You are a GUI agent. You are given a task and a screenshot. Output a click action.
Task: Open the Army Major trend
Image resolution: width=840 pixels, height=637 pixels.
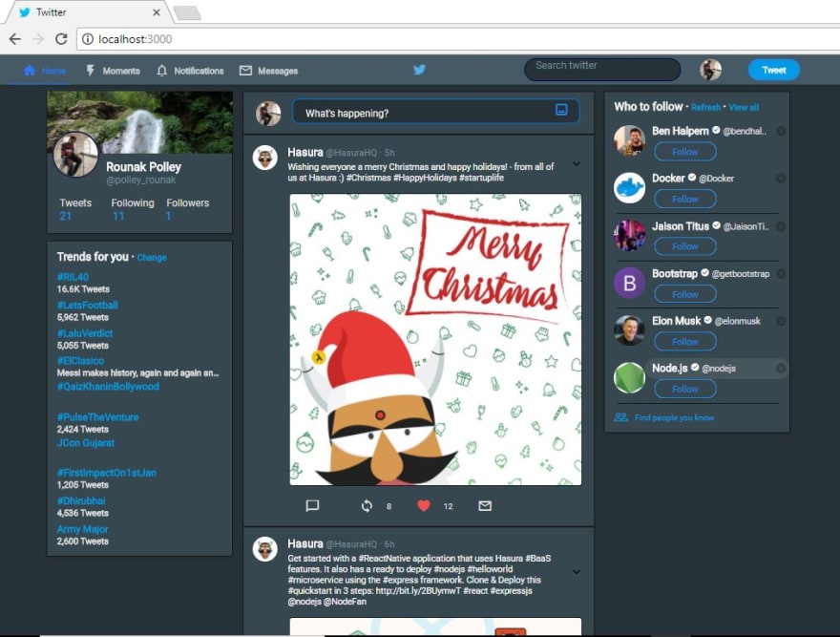coord(82,529)
